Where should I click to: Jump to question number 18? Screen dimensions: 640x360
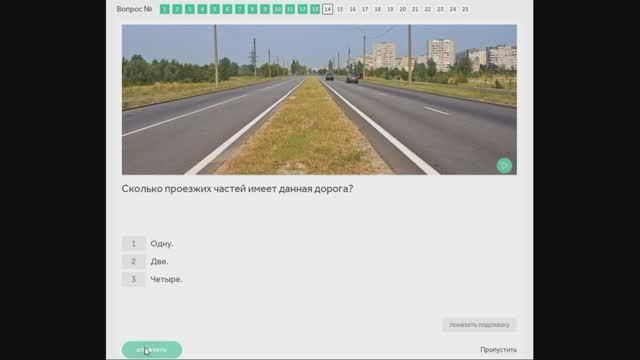point(378,9)
